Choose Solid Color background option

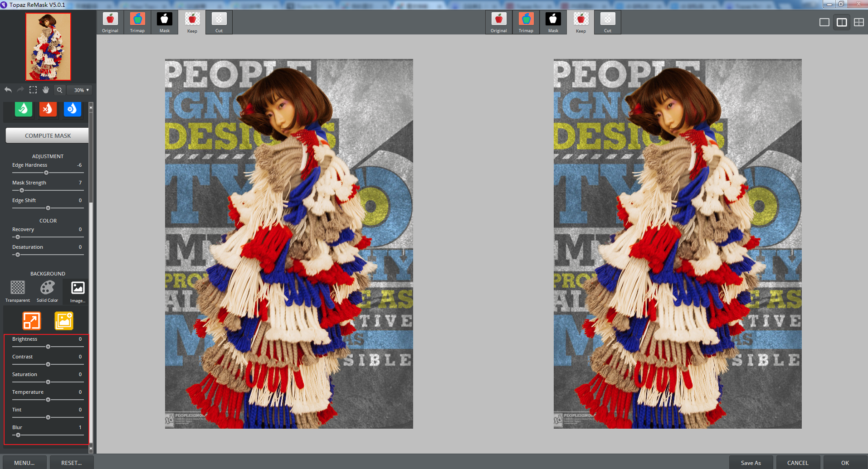(47, 291)
